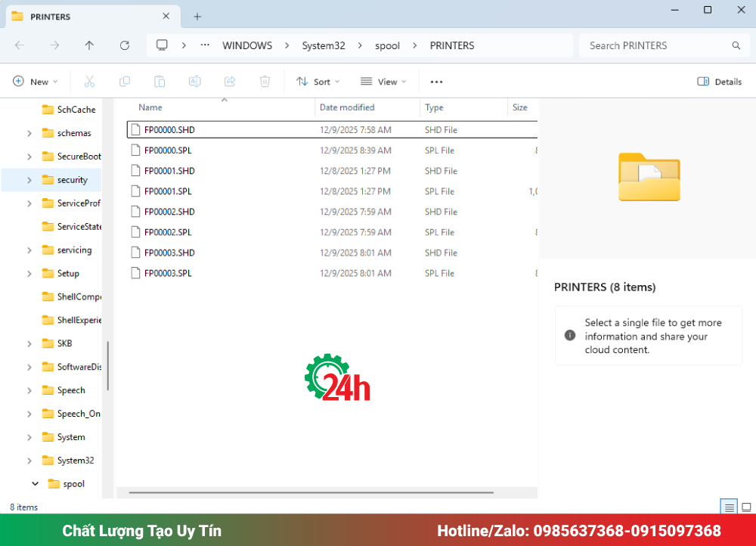Open the New dropdown menu

pyautogui.click(x=36, y=82)
